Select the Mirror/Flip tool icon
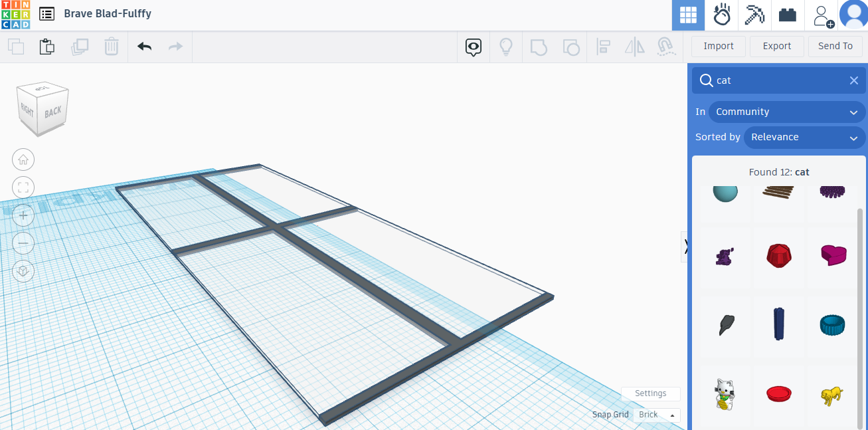The height and width of the screenshot is (430, 868). click(634, 47)
